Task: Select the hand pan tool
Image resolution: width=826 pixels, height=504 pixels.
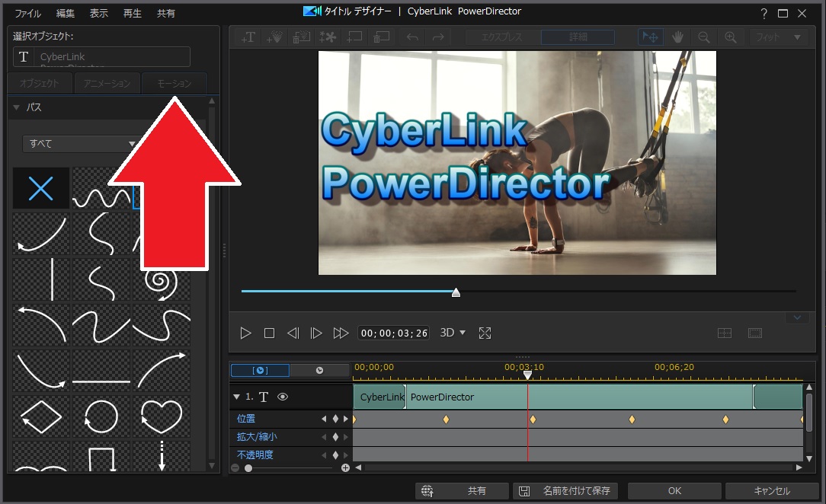Action: coord(677,37)
